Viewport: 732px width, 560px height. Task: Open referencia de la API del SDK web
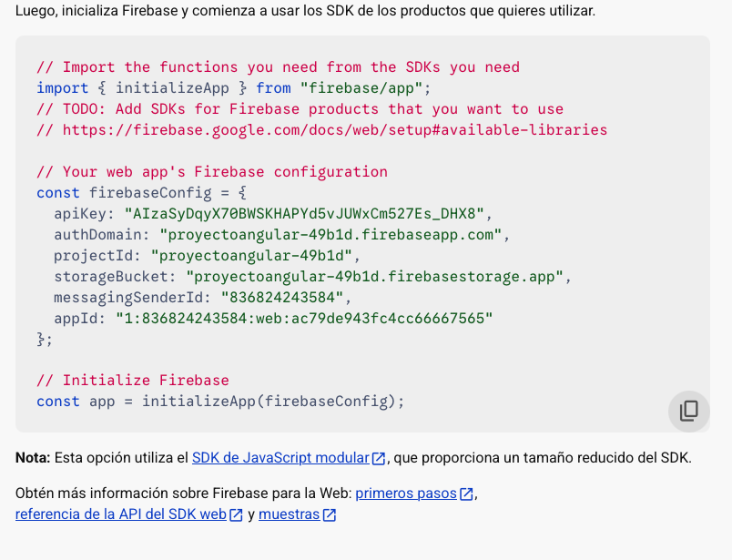coord(120,514)
